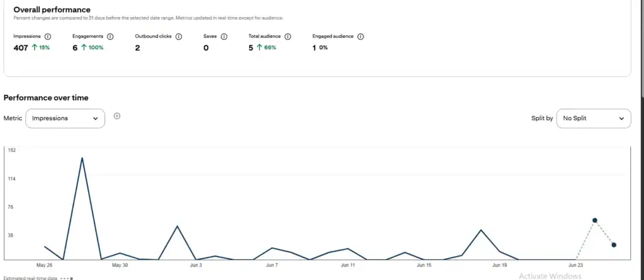
Task: Click the Impressions 15% change
Action: [41, 48]
